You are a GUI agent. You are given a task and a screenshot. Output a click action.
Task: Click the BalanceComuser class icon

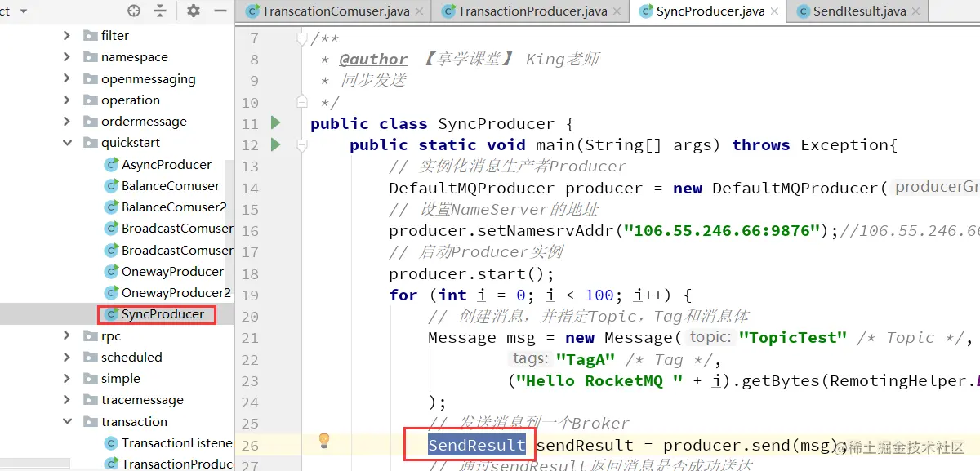(x=111, y=185)
